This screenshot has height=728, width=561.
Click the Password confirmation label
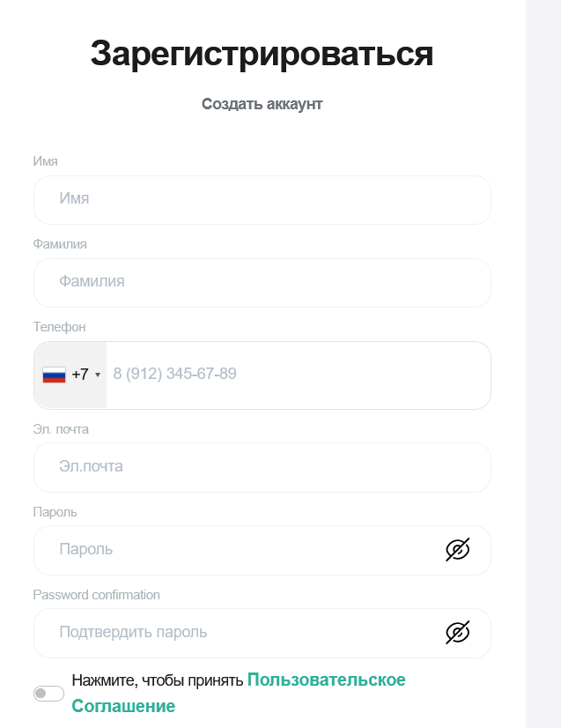(x=97, y=595)
